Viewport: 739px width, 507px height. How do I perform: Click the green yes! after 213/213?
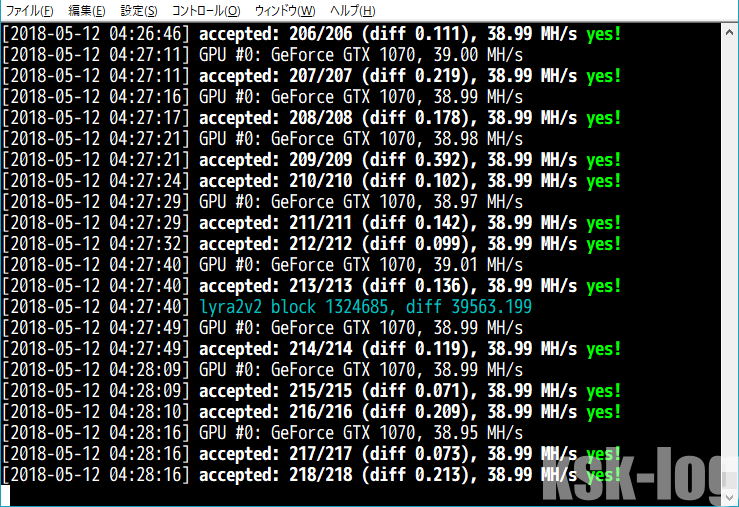(x=604, y=286)
